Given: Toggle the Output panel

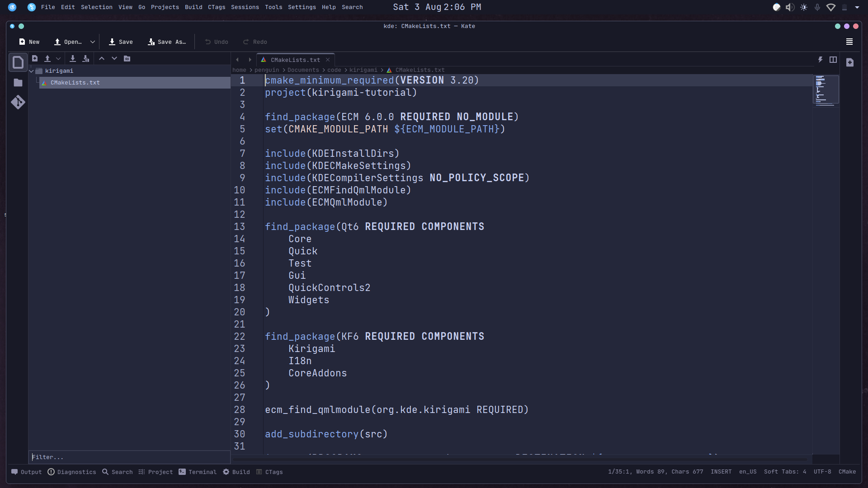Looking at the screenshot, I should coord(27,472).
